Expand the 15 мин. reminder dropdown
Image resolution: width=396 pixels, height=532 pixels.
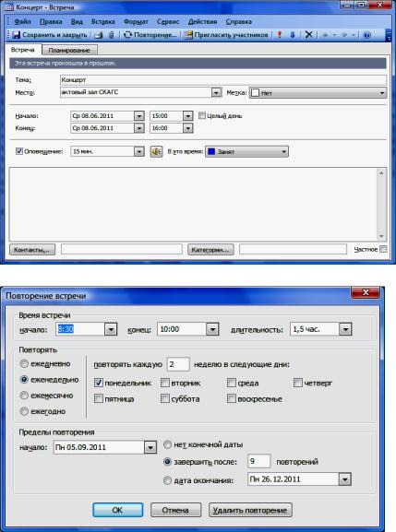(x=138, y=151)
